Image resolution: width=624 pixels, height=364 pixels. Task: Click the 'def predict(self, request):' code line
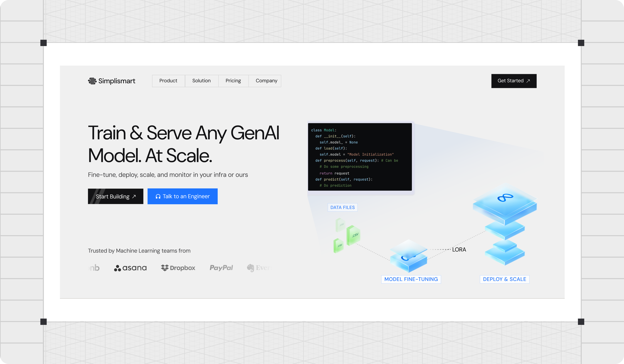344,179
